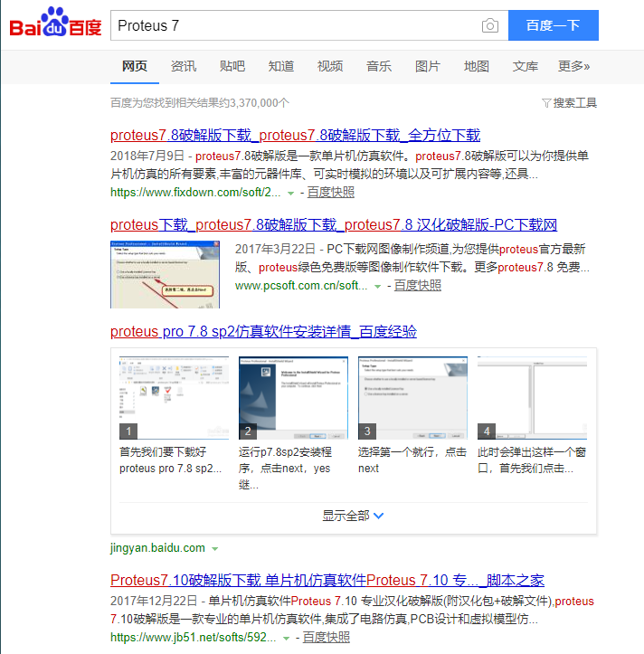Open proteus7.8破解版下载 全方位下载 result
Screen dimensions: 644x654
pyautogui.click(x=295, y=135)
